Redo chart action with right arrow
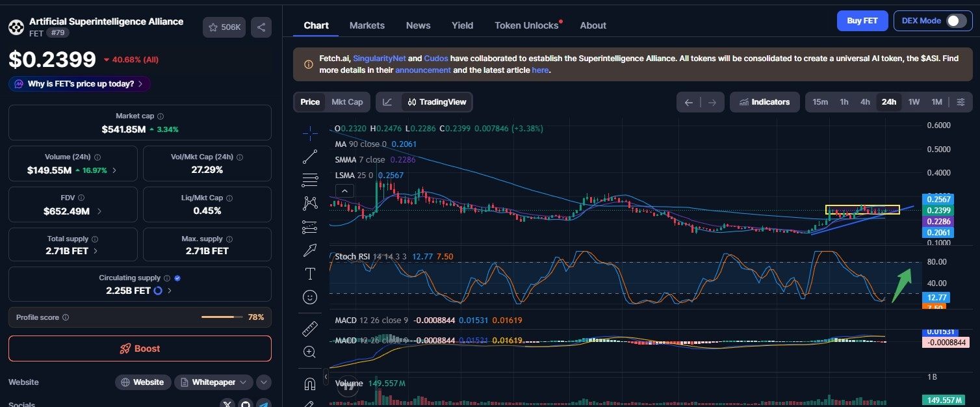The width and height of the screenshot is (980, 407). point(712,102)
